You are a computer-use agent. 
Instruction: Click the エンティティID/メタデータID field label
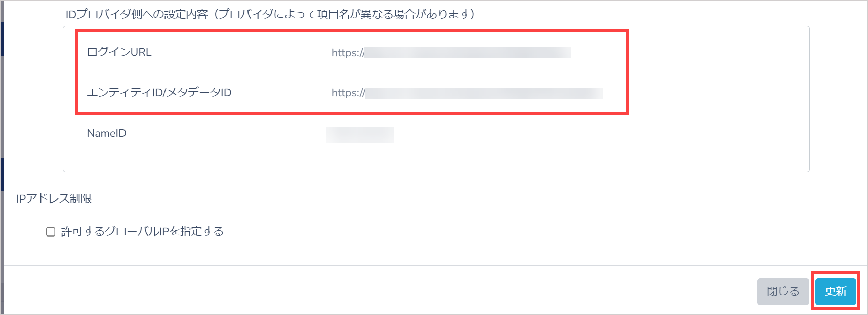[x=159, y=92]
